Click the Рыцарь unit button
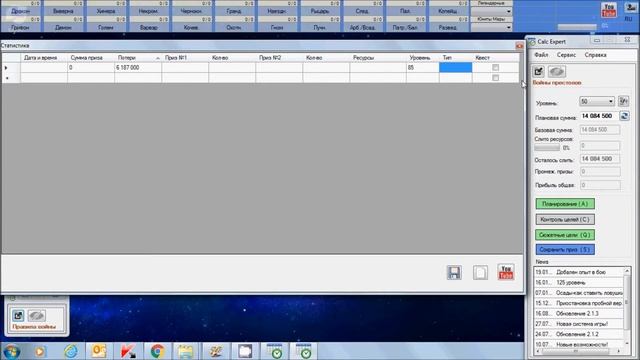This screenshot has width=640, height=360. tap(320, 11)
